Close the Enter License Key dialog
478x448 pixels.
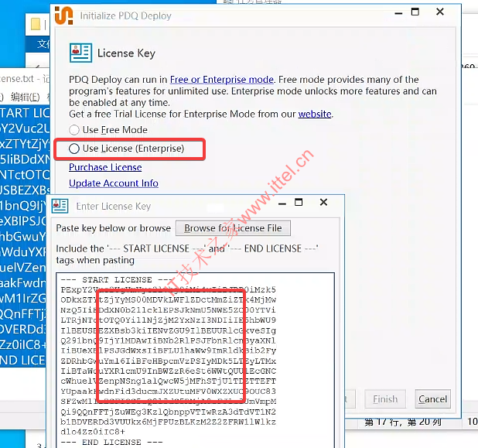[323, 202]
